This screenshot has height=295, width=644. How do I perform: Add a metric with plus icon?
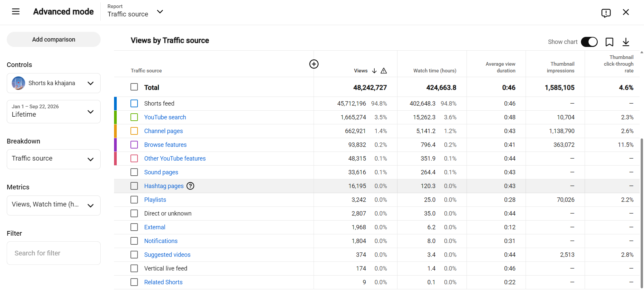point(314,64)
